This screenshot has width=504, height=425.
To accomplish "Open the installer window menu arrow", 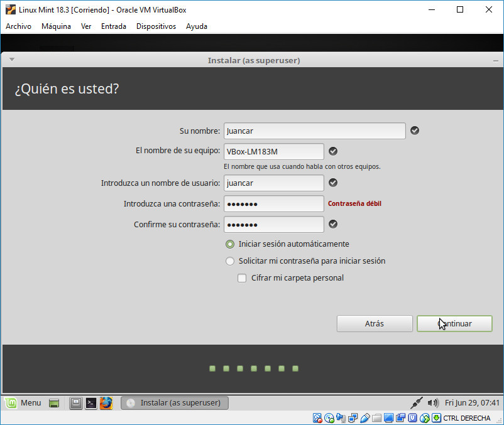I will pos(12,60).
